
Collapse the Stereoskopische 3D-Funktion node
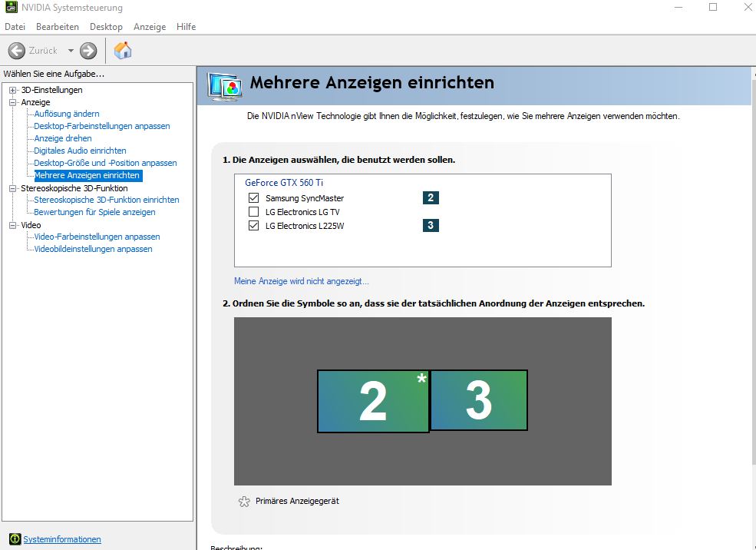pyautogui.click(x=13, y=189)
